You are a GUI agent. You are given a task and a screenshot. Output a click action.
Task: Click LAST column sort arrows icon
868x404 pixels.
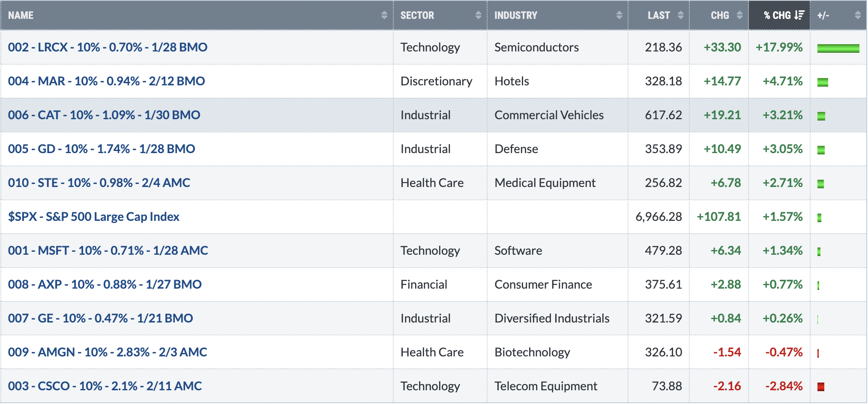coord(681,15)
